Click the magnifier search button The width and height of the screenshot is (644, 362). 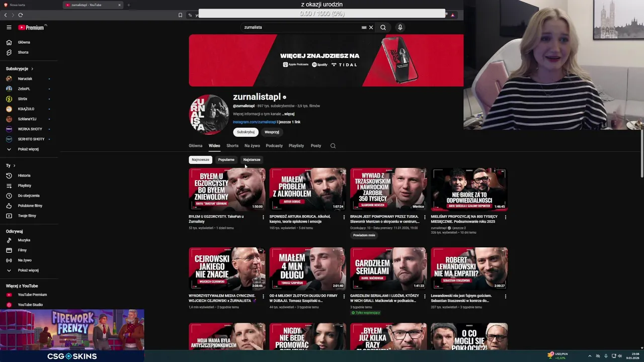(x=383, y=28)
